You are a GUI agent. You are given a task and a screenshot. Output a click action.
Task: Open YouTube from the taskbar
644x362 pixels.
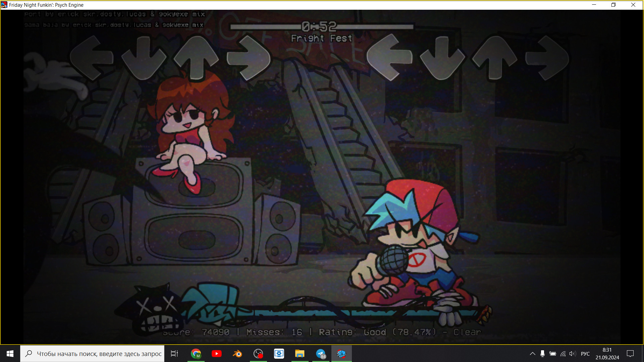[216, 354]
